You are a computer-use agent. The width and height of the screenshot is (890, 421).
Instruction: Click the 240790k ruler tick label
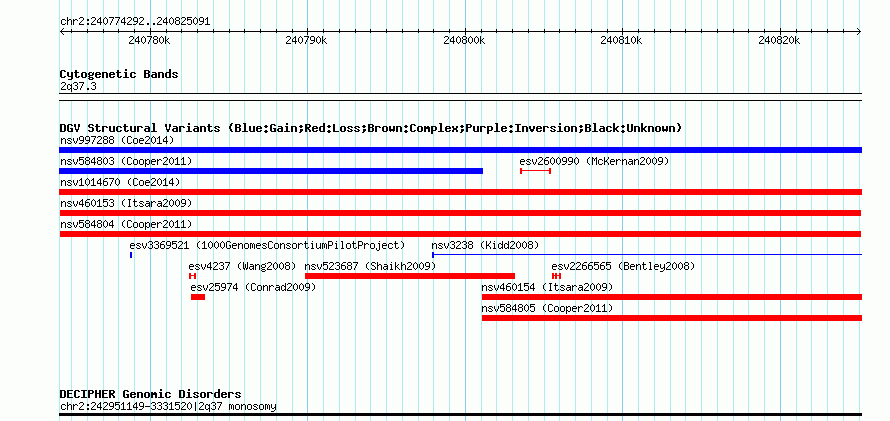(x=307, y=40)
